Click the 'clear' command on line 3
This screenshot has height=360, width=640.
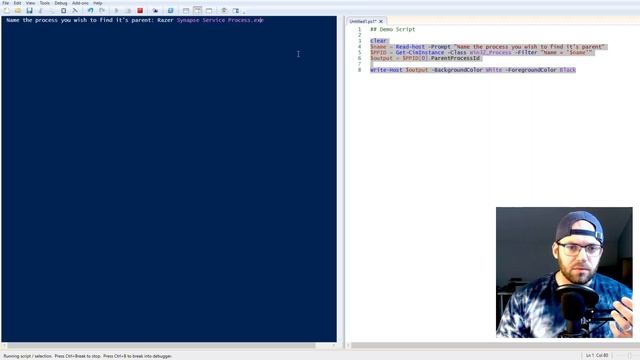(378, 41)
